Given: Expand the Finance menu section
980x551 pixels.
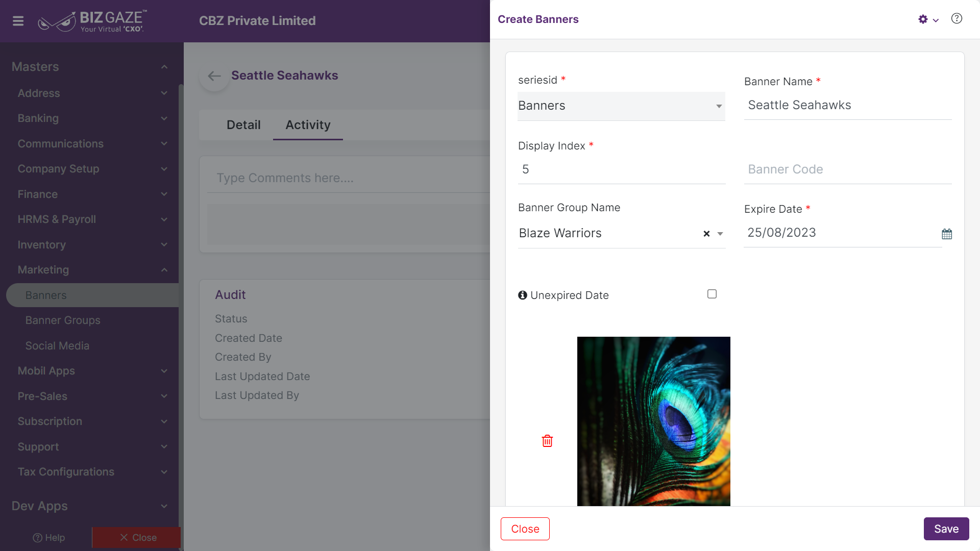Looking at the screenshot, I should (92, 194).
